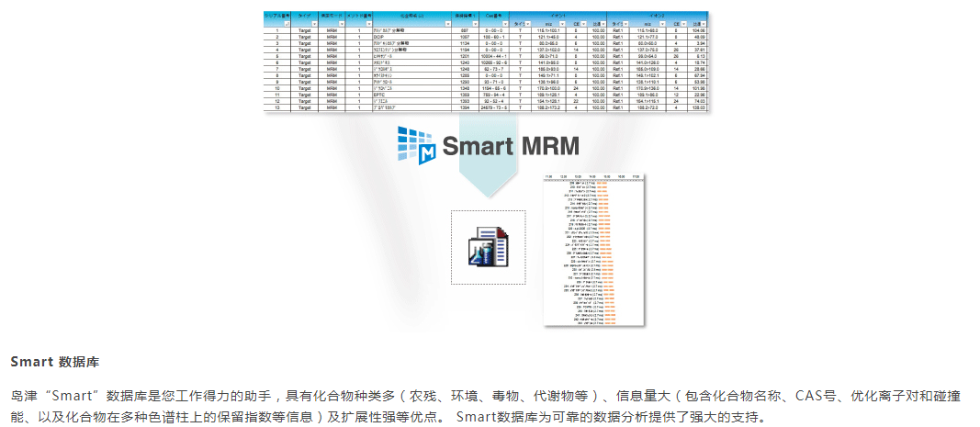Select serial number 13 row cell

(277, 107)
